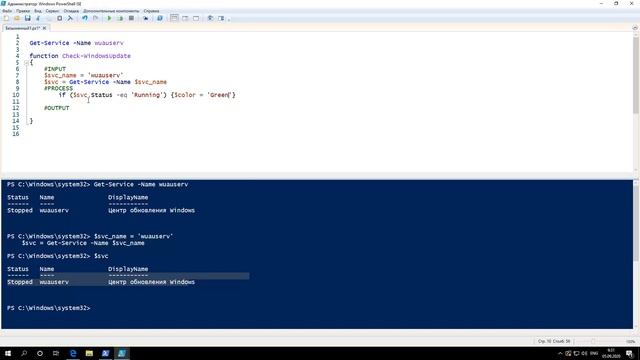640x360 pixels.
Task: Open Task View on the taskbar
Action: pos(56,353)
